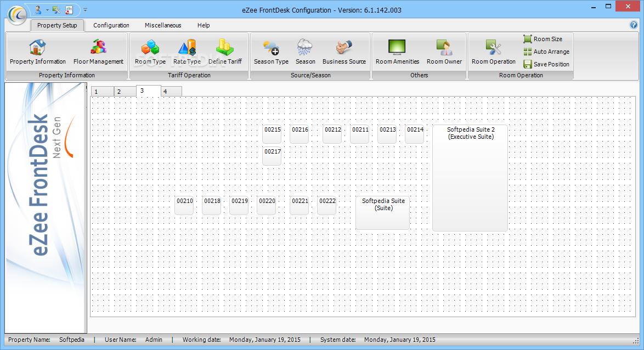Viewport: 644px width, 350px height.
Task: Click the Property Name value Softpedia
Action: click(71, 340)
